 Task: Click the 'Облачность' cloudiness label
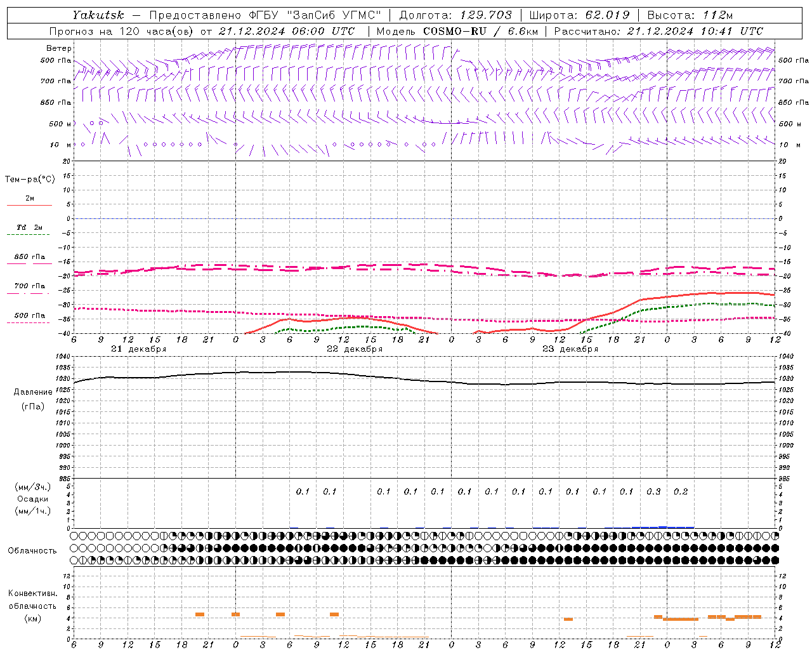click(32, 551)
